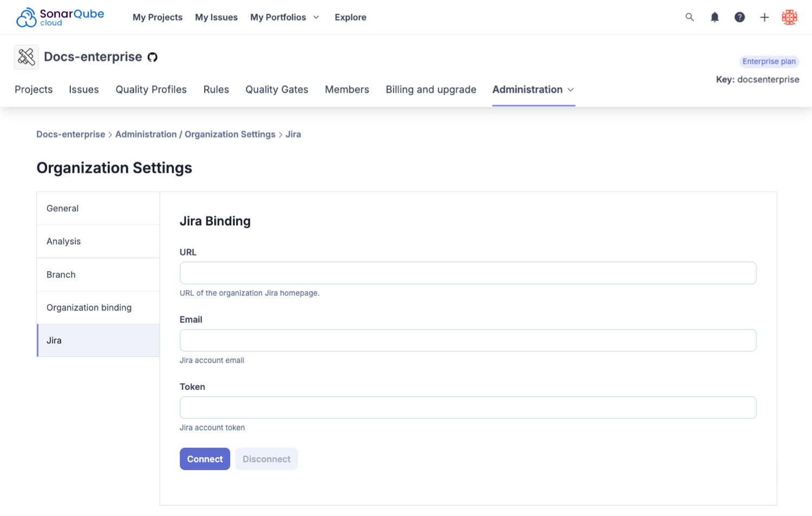Click the GitHub icon beside Docs-enterprise
812x516 pixels.
point(153,57)
